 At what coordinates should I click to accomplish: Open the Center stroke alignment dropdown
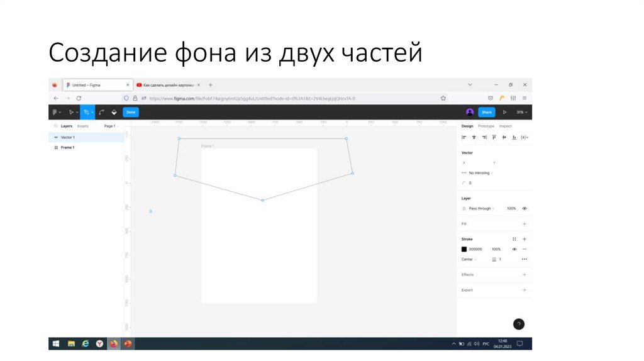[x=469, y=260]
